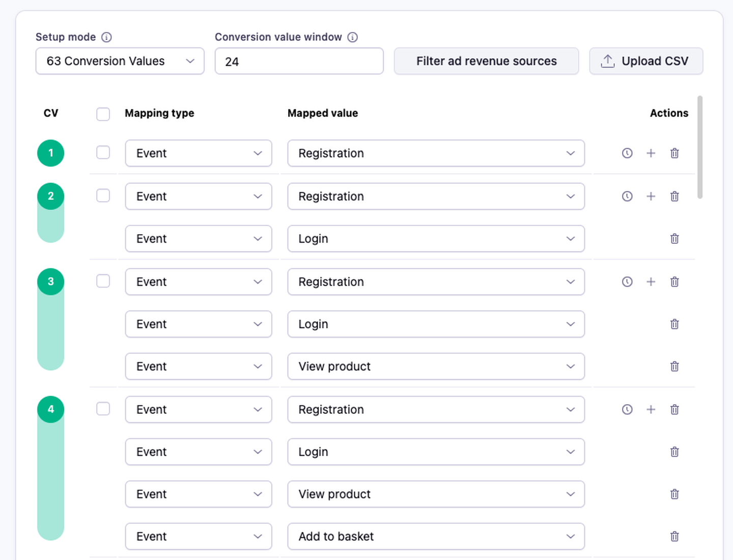Delete the CV 1 Registration mapping
Image resolution: width=733 pixels, height=560 pixels.
point(674,153)
